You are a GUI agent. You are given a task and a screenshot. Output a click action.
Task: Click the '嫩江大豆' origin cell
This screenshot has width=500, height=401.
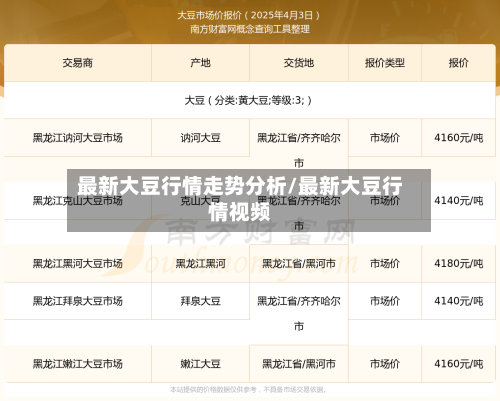(x=200, y=364)
